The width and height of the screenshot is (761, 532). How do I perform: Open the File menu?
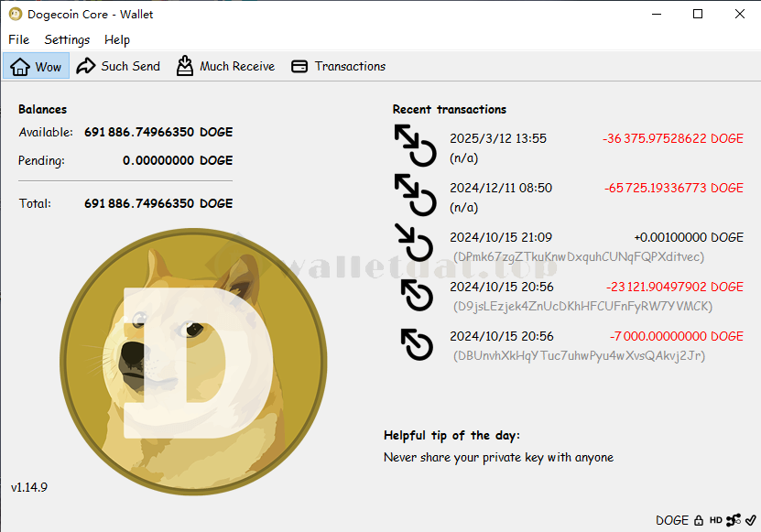(x=19, y=39)
